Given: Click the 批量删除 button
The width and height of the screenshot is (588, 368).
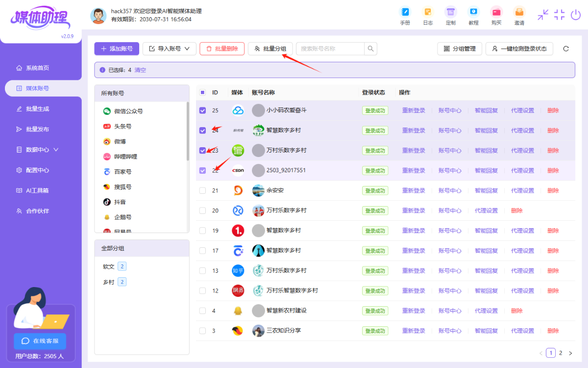Looking at the screenshot, I should click(x=222, y=49).
